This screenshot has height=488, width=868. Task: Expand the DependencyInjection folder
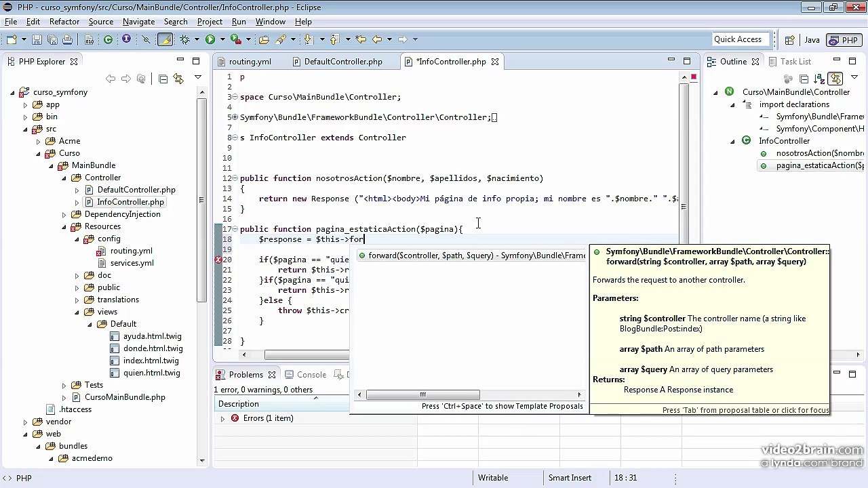pos(64,214)
